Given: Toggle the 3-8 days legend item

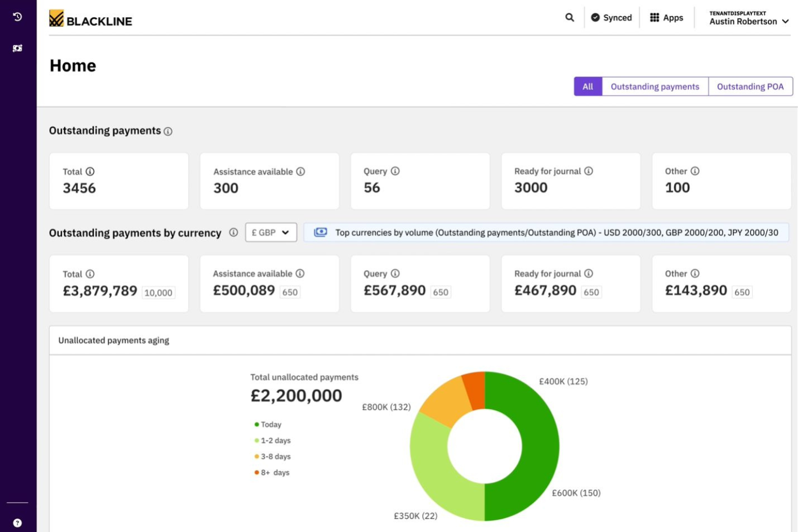Looking at the screenshot, I should tap(274, 457).
